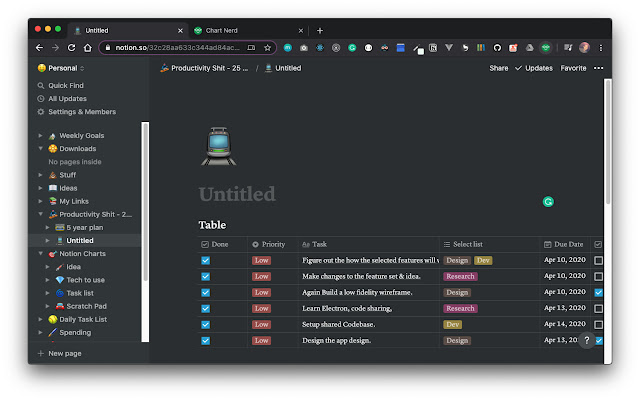Screen dimensions: 640x400
Task: Click the Quick Find search icon
Action: tap(40, 85)
